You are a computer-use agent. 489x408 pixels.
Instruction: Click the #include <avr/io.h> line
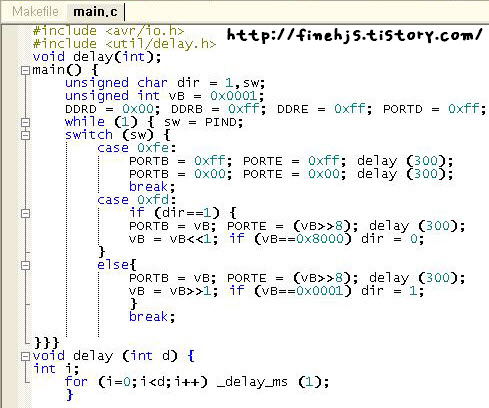click(108, 31)
